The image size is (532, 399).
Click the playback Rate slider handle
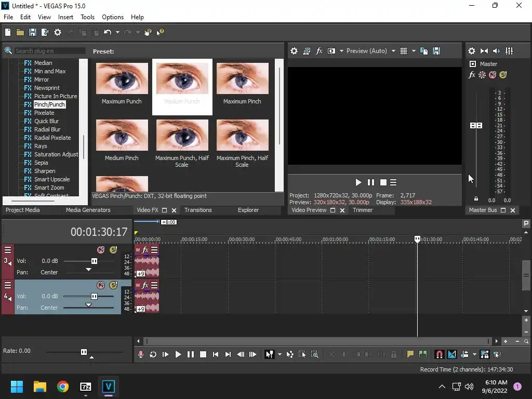84,352
